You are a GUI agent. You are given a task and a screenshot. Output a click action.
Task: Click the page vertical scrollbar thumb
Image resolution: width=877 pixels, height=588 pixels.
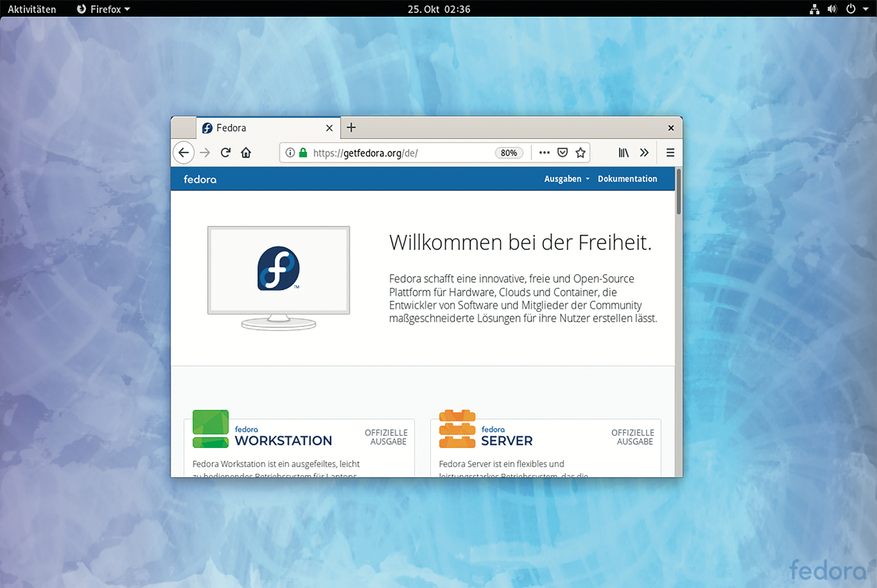[x=679, y=191]
